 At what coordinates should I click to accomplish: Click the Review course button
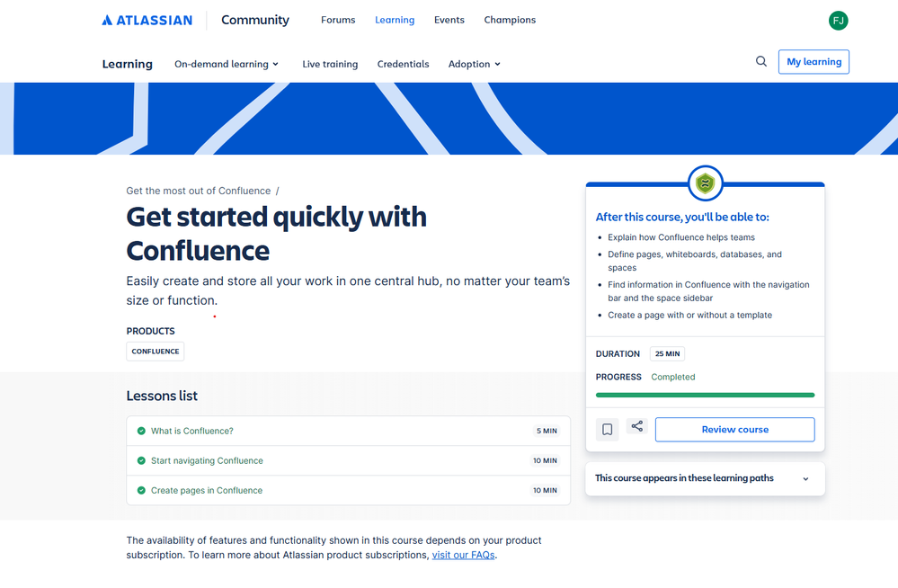coord(734,430)
